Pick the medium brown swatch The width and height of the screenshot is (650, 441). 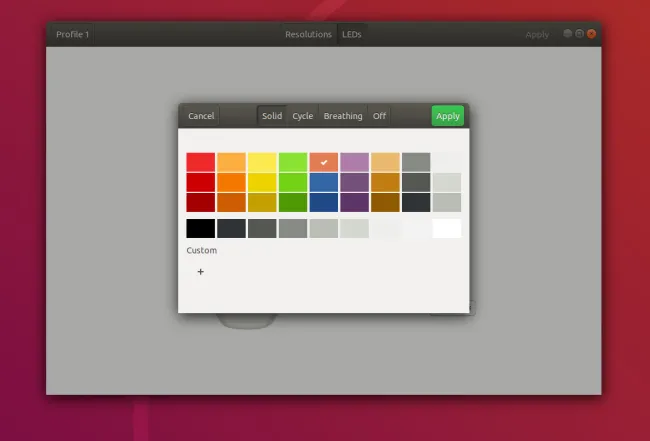point(385,182)
